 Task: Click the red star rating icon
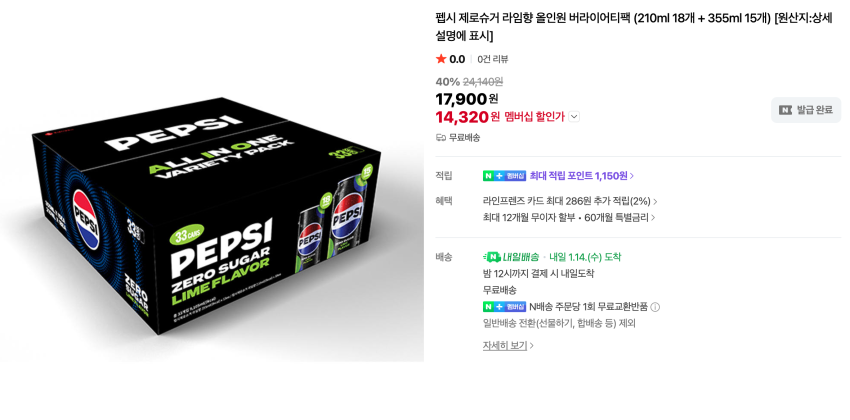(441, 59)
